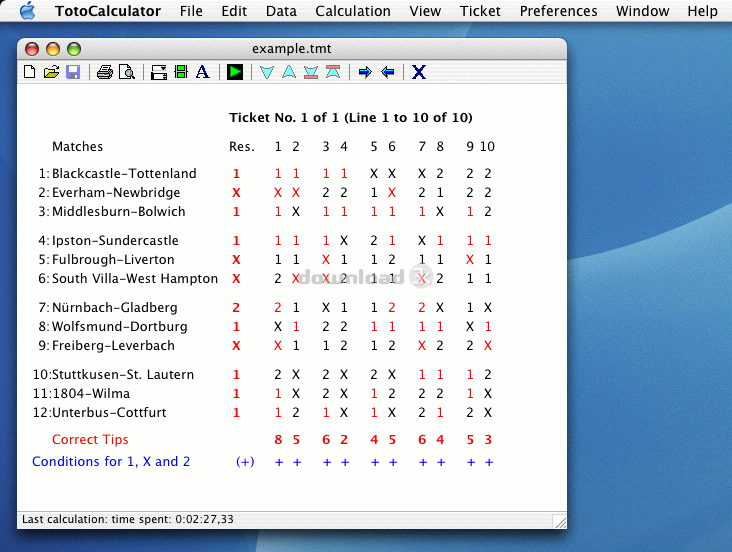Open the Apple menu
Image resolution: width=732 pixels, height=552 pixels.
28,10
